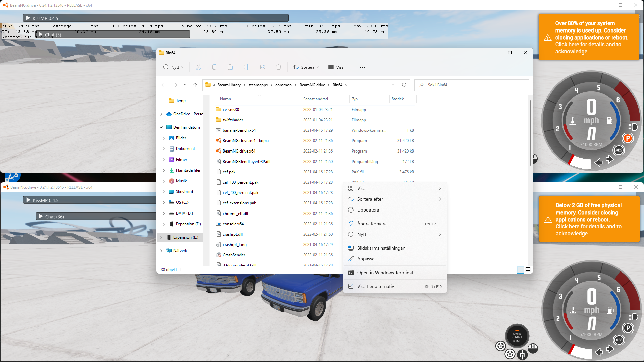Choose Uppdatera in context menu
Image resolution: width=644 pixels, height=362 pixels.
point(395,210)
